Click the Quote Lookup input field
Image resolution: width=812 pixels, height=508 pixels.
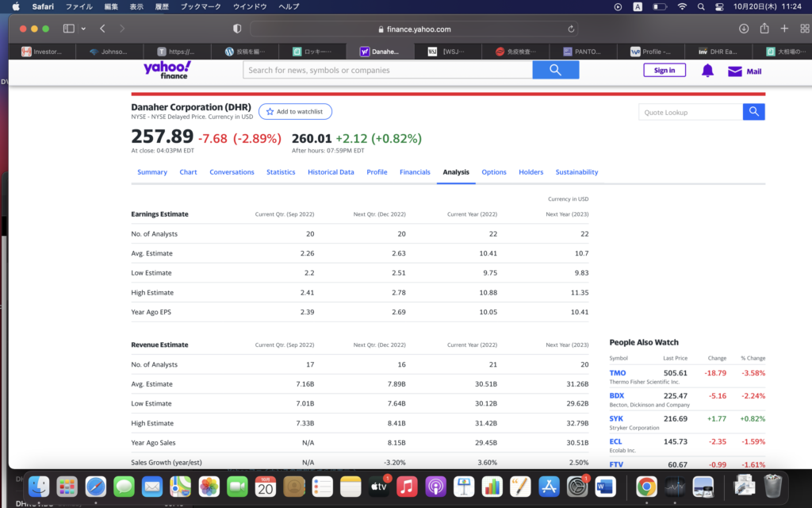tap(690, 112)
